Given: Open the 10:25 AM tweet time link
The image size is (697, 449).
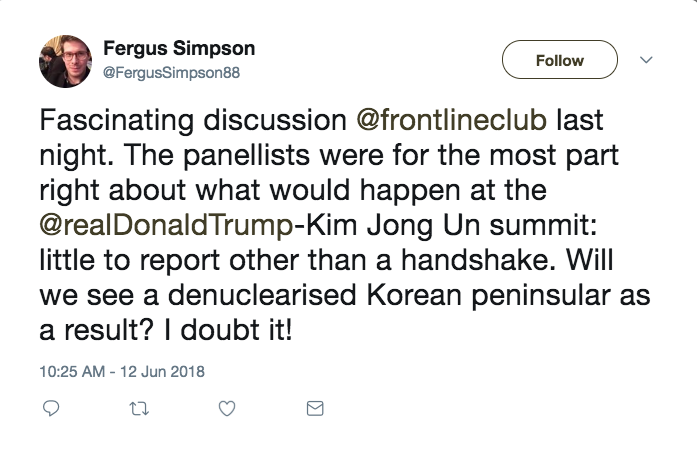Looking at the screenshot, I should tap(70, 371).
